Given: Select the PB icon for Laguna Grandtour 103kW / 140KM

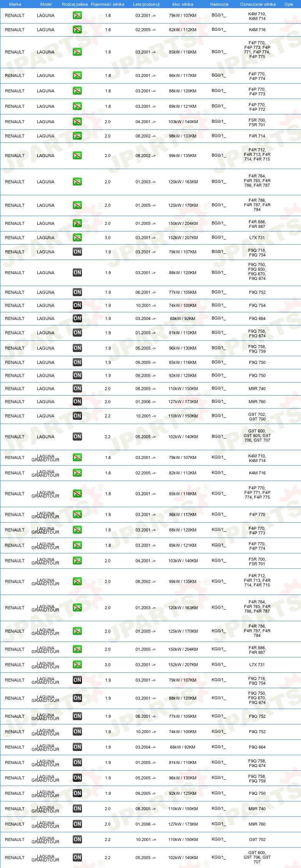Looking at the screenshot, I should (77, 561).
